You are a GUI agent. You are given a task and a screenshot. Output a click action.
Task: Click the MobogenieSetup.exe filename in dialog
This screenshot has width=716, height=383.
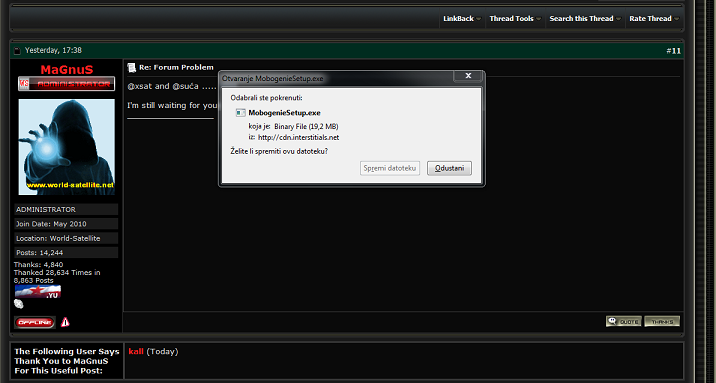pos(284,113)
